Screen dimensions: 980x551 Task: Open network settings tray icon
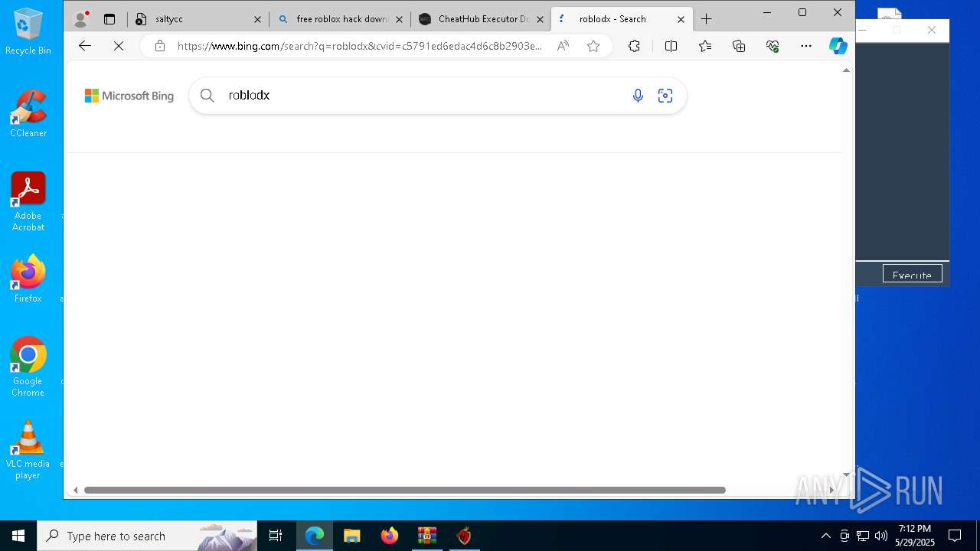pos(863,536)
